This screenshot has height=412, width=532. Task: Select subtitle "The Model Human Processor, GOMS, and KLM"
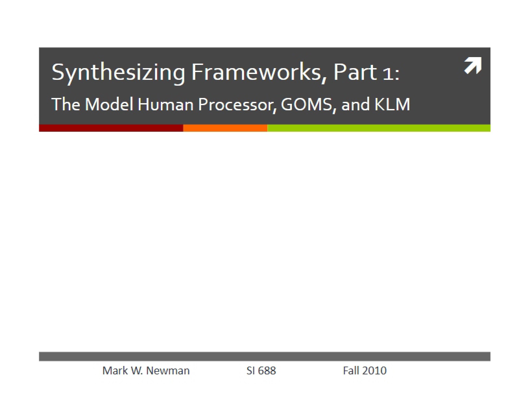[x=231, y=104]
